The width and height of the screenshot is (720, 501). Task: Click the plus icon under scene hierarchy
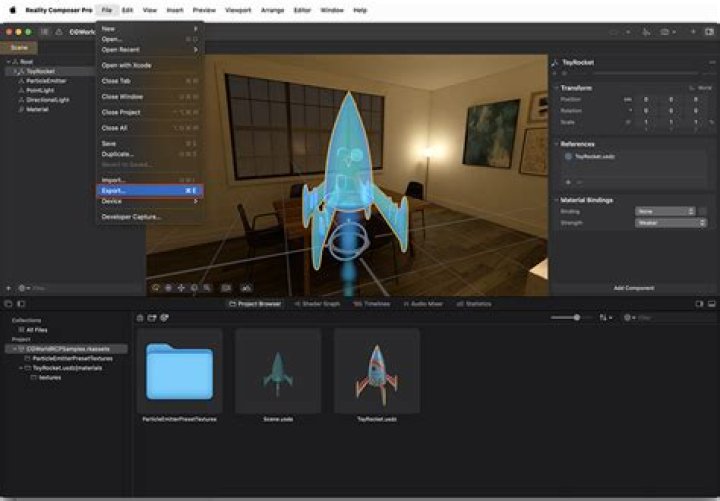[x=8, y=288]
